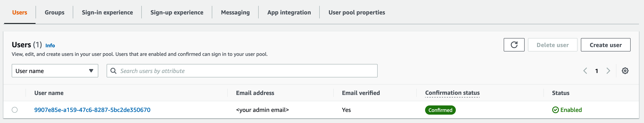Open the Info link next to Users
Viewport: 644px width, 123px height.
click(x=50, y=46)
